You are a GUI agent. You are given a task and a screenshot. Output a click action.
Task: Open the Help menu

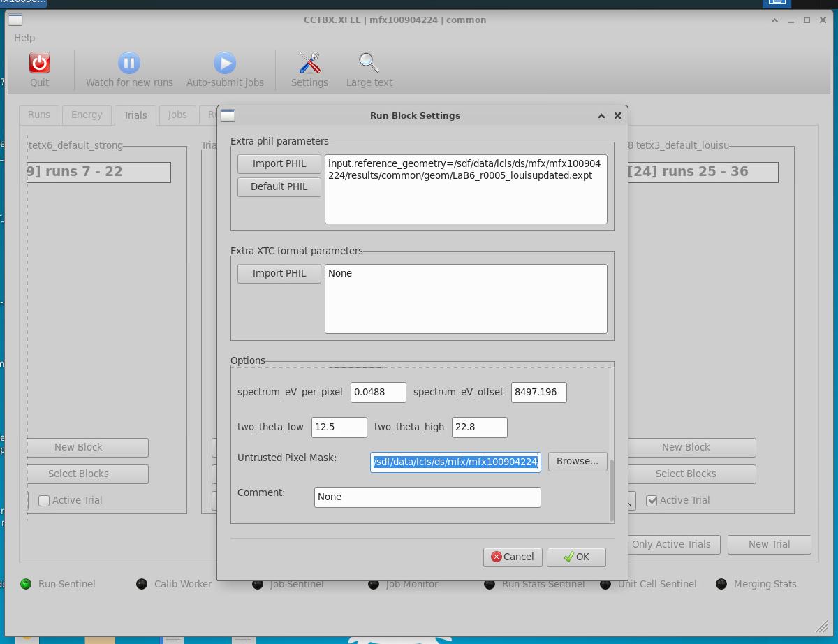click(24, 38)
